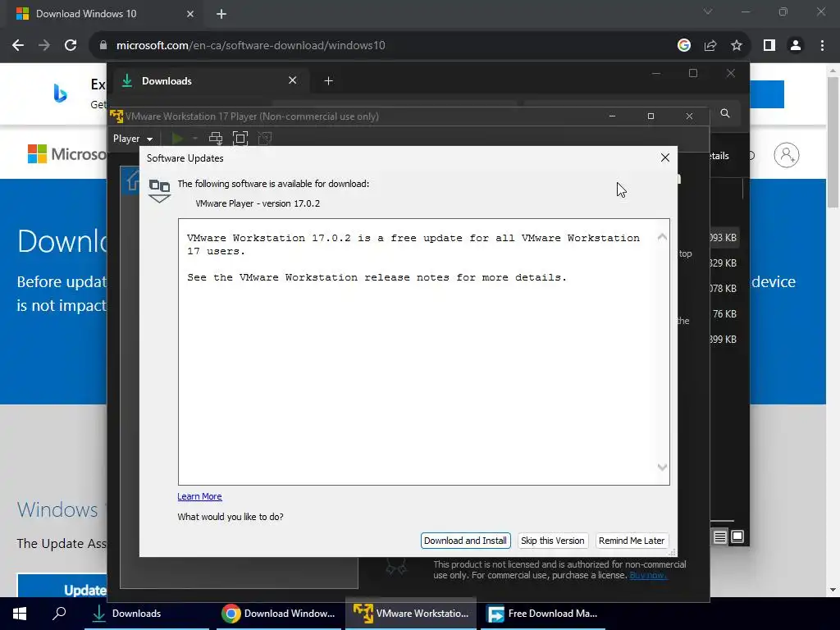Switch to Chrome taskbar item

click(x=279, y=614)
